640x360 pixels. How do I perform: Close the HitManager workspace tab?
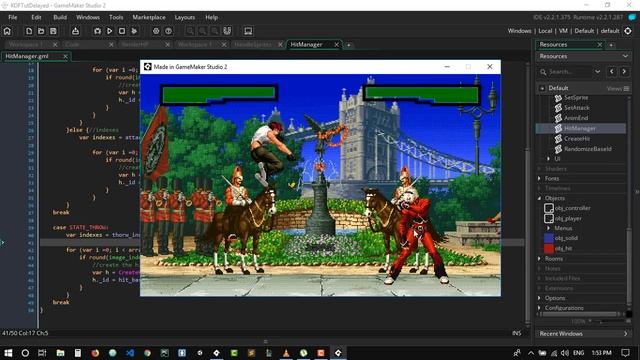pyautogui.click(x=336, y=45)
